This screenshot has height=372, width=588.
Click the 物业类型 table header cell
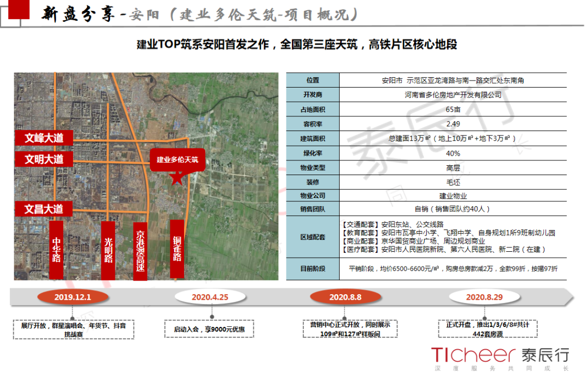313,168
